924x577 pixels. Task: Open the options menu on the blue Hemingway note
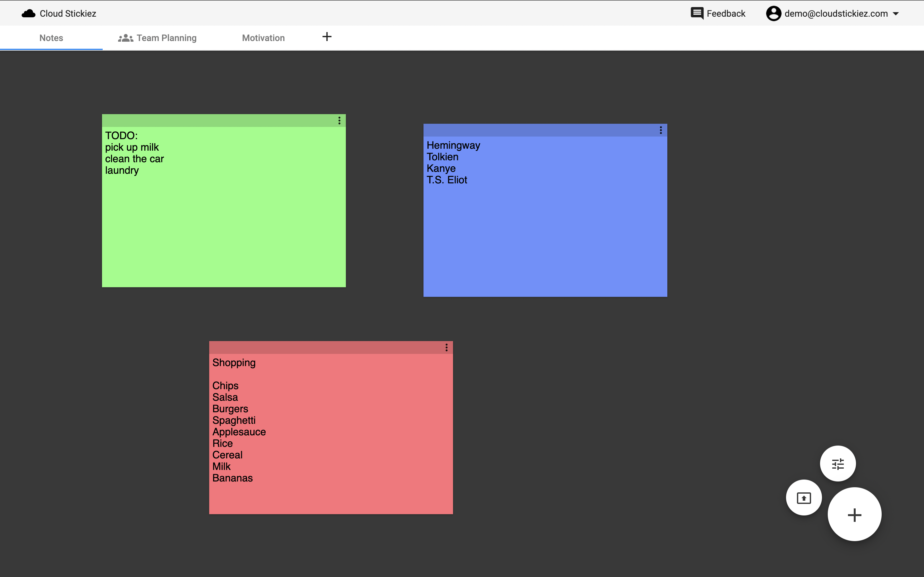(x=661, y=130)
